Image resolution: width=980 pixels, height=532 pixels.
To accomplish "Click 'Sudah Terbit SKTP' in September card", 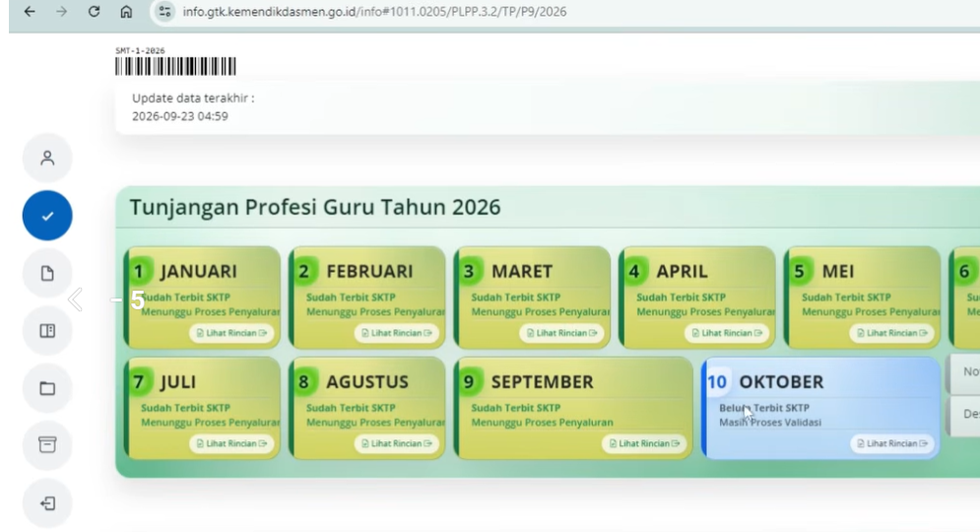I will click(516, 408).
